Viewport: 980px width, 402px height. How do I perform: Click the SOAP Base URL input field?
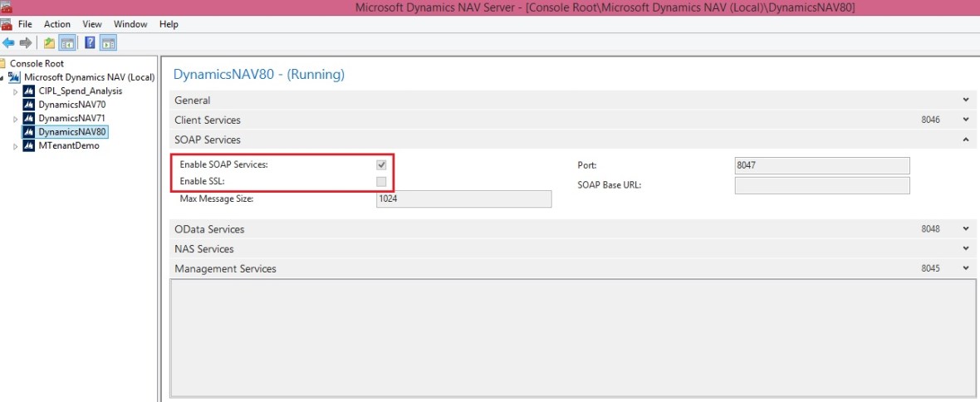(821, 185)
